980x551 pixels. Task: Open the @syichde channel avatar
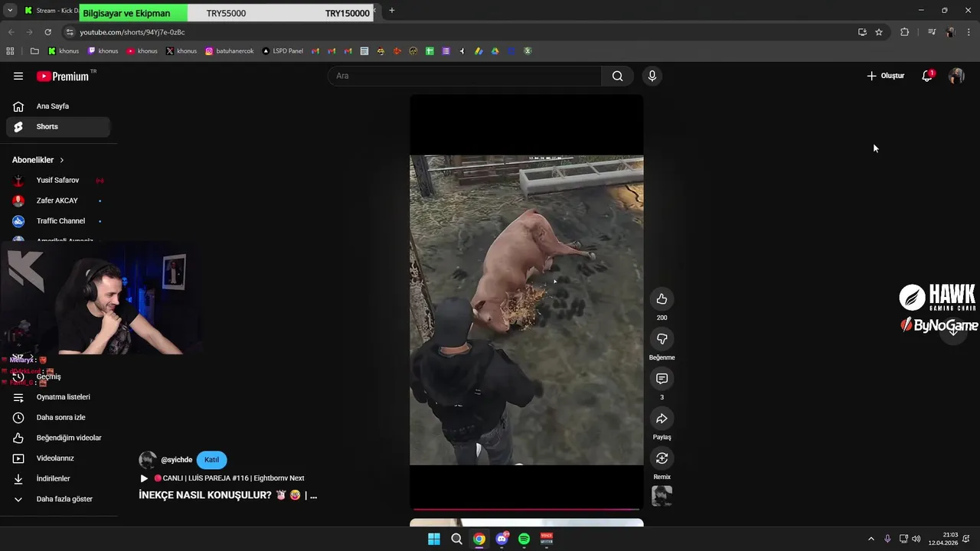pos(147,460)
